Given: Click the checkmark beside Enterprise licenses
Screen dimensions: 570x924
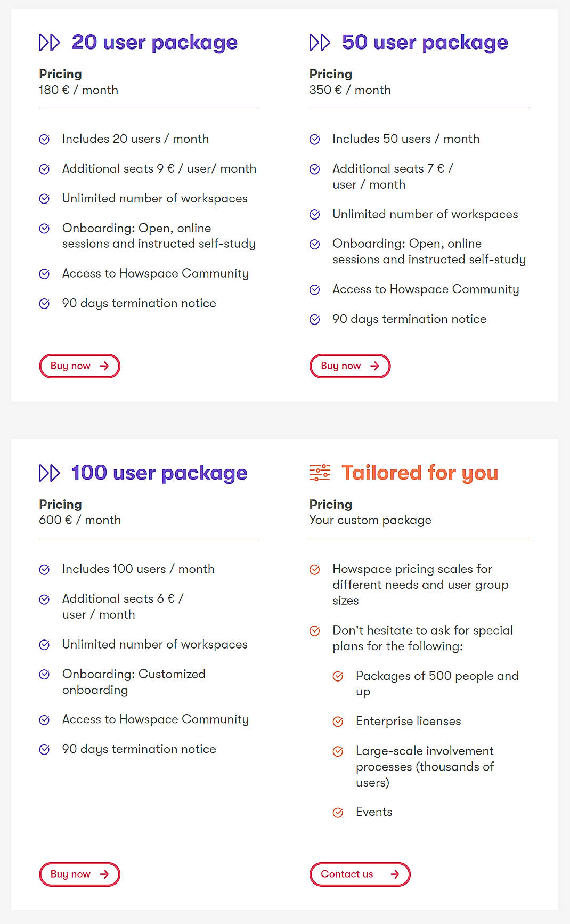Looking at the screenshot, I should pyautogui.click(x=338, y=722).
